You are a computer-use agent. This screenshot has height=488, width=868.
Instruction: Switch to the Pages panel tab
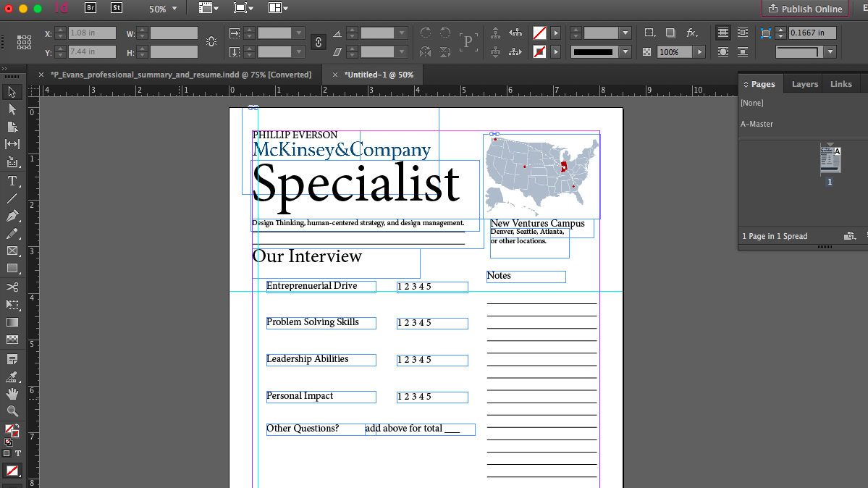click(x=762, y=84)
